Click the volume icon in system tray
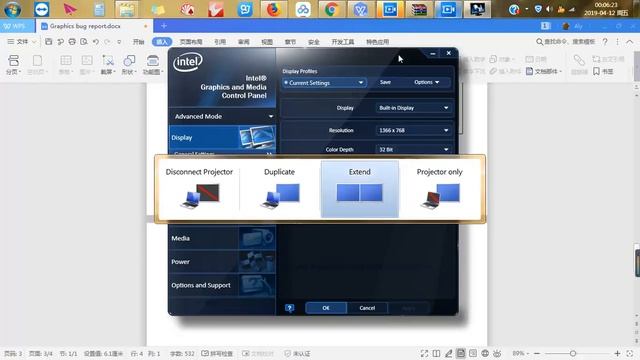This screenshot has height=360, width=640. click(549, 9)
